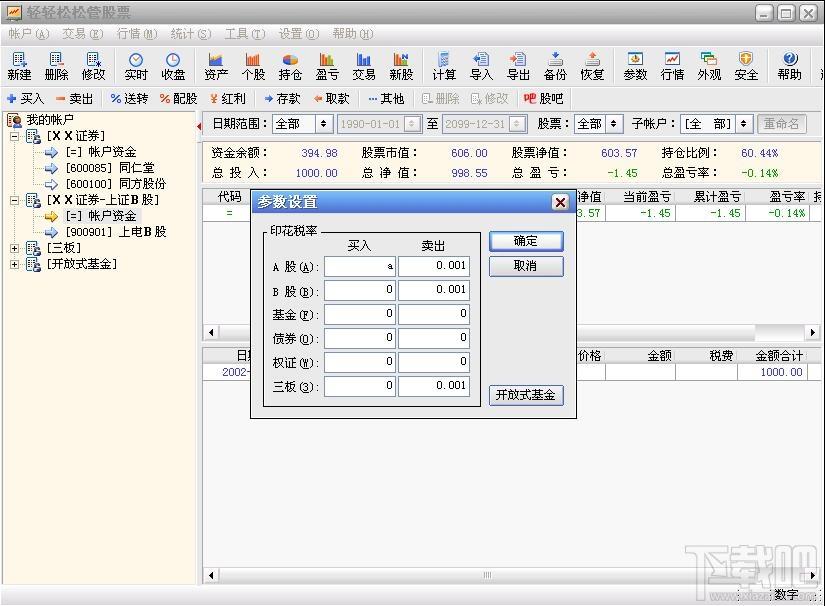The height and width of the screenshot is (606, 825).
Task: Click the 收盘 closing clock icon
Action: [173, 66]
